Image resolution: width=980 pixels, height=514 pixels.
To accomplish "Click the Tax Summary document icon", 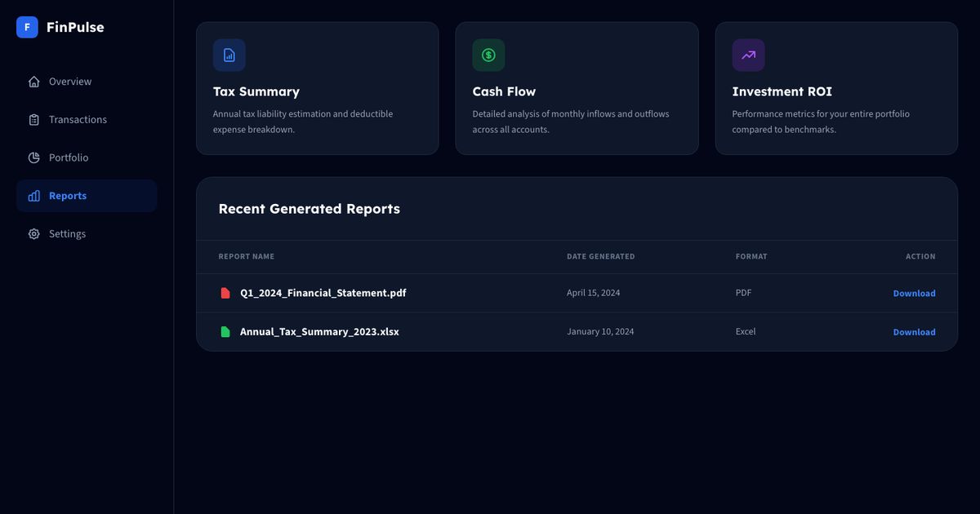I will tap(229, 55).
